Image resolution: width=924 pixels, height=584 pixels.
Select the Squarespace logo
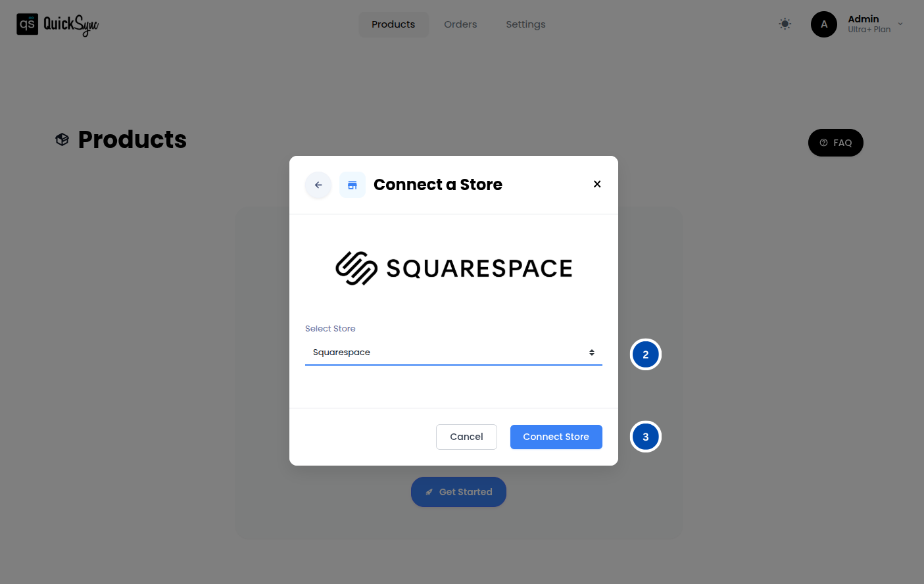click(454, 267)
